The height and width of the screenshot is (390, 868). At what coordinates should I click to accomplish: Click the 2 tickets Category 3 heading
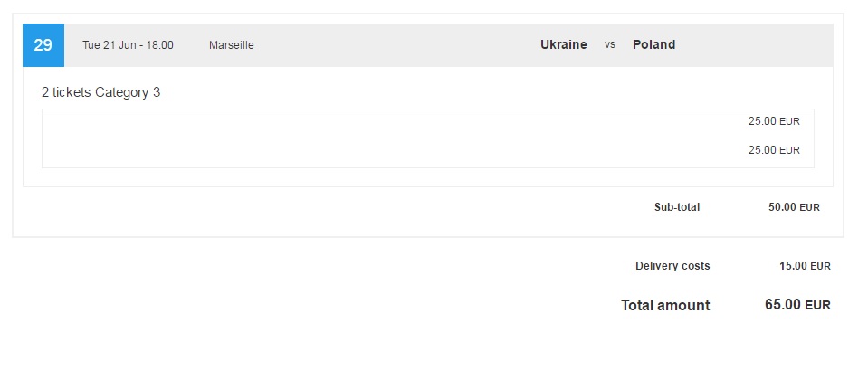[100, 92]
